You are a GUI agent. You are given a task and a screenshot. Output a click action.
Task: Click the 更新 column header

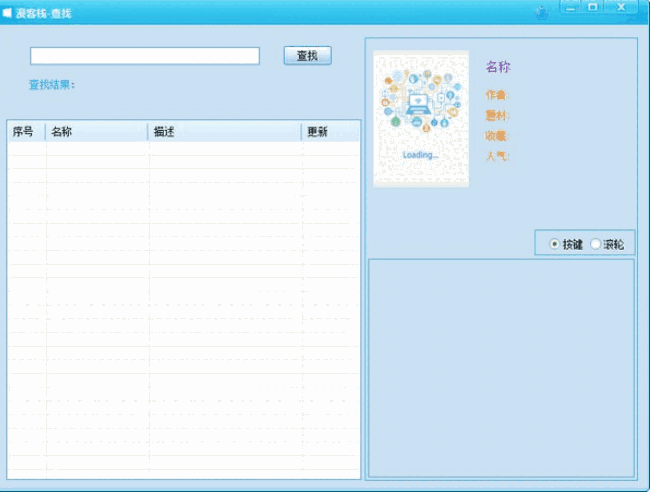330,132
